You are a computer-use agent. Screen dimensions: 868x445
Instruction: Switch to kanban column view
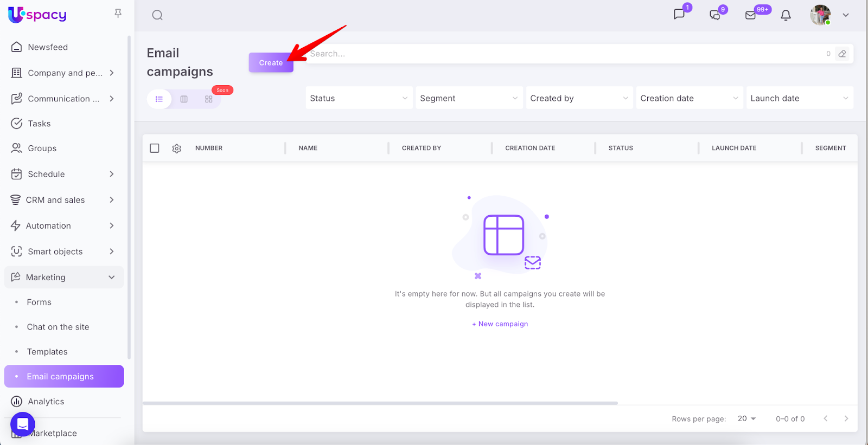pos(184,99)
